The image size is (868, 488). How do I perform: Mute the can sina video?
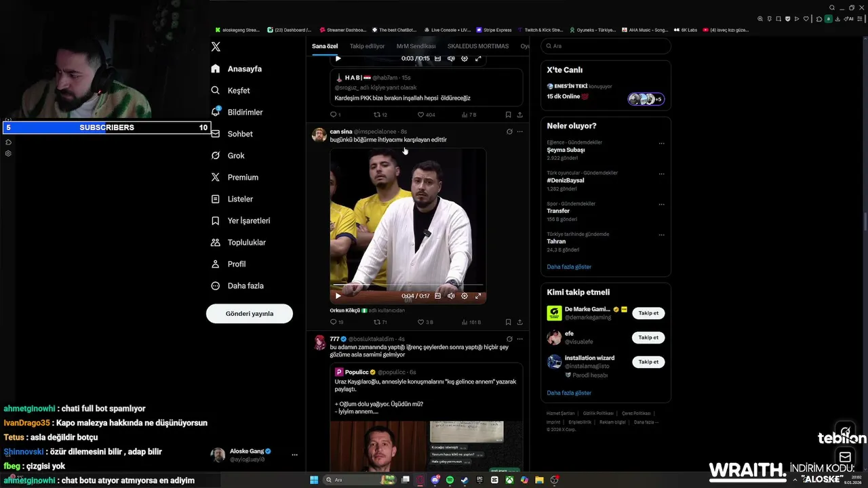(x=451, y=296)
